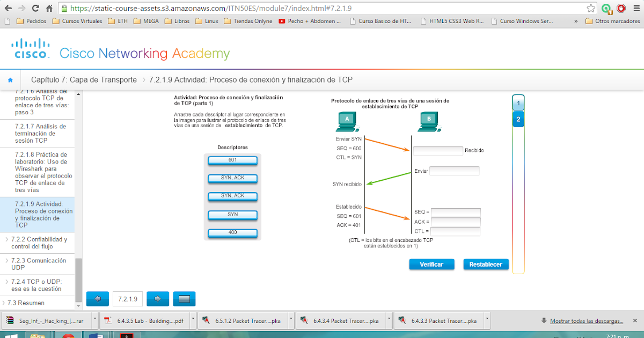Viewport: 644px width, 338px height.
Task: Select activity page tab 1
Action: (x=518, y=103)
